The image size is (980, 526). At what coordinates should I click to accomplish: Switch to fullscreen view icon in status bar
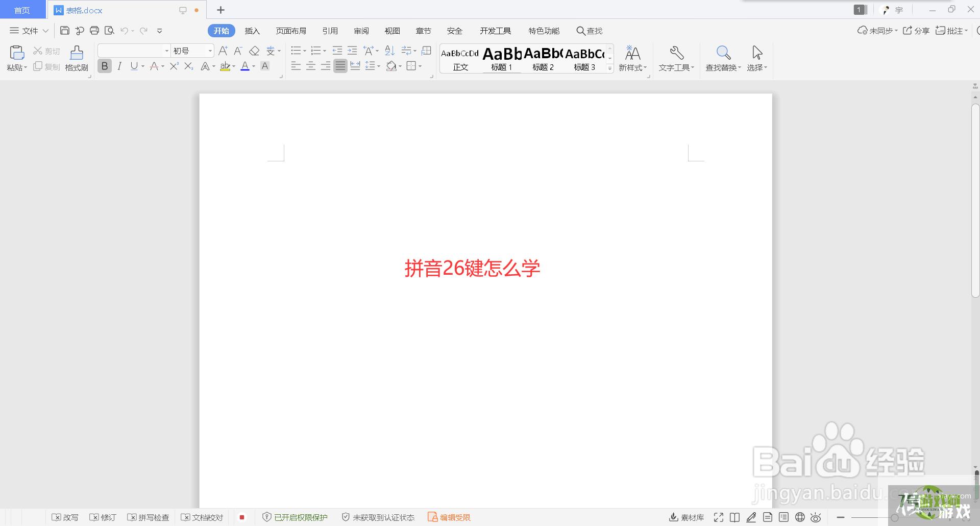[x=719, y=517]
